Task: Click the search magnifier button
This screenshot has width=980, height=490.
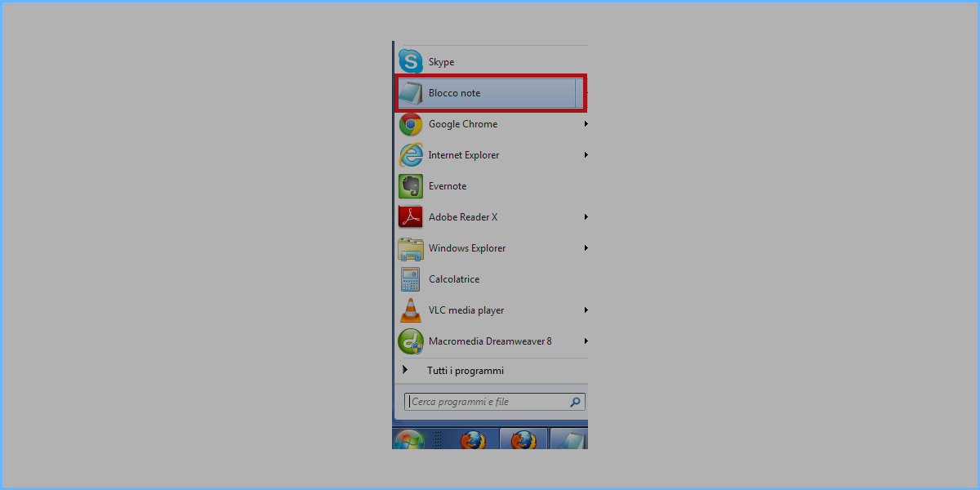Action: click(x=576, y=402)
